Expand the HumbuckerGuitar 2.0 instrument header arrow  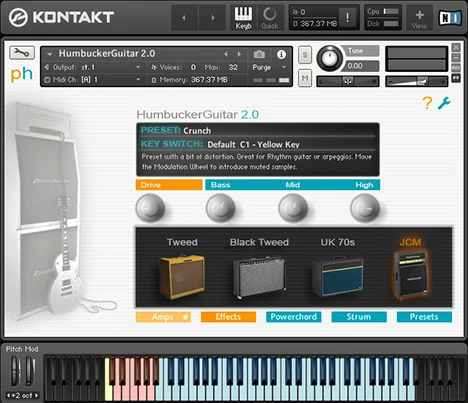(x=50, y=54)
